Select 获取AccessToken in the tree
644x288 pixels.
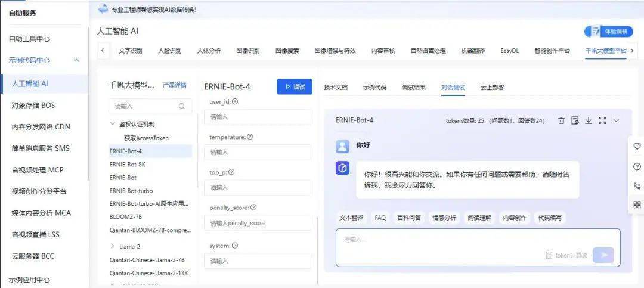[146, 138]
